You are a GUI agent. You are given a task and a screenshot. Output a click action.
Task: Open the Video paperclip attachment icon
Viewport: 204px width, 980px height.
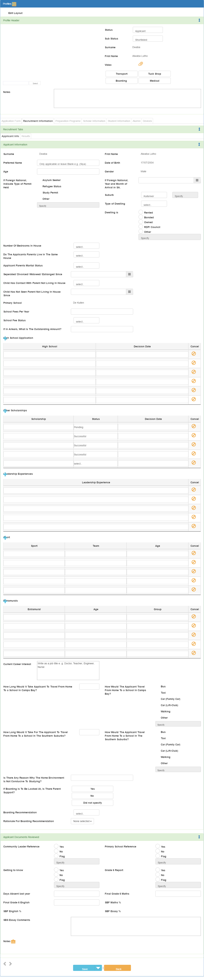coord(140,64)
